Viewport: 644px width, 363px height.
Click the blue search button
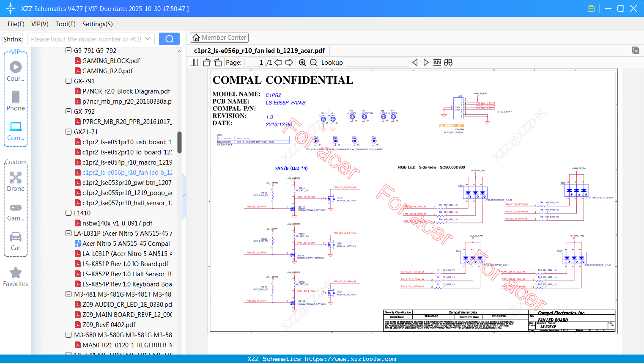tap(169, 39)
